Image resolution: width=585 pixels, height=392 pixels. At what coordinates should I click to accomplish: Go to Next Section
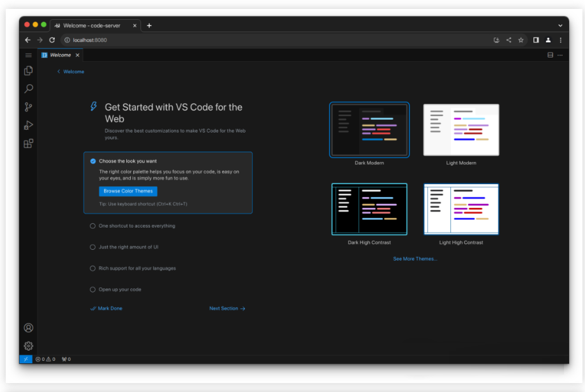(227, 308)
